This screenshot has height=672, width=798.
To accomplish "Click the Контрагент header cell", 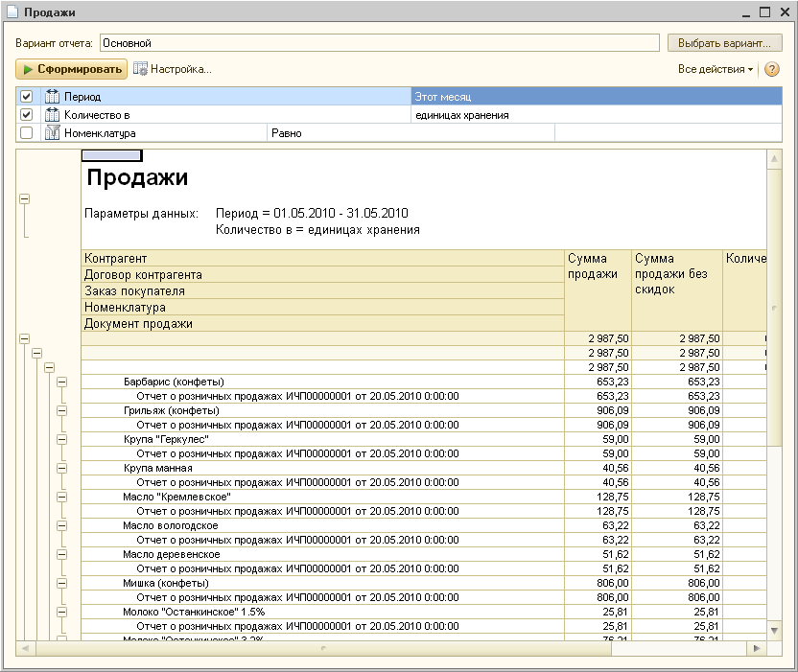I will [x=322, y=259].
